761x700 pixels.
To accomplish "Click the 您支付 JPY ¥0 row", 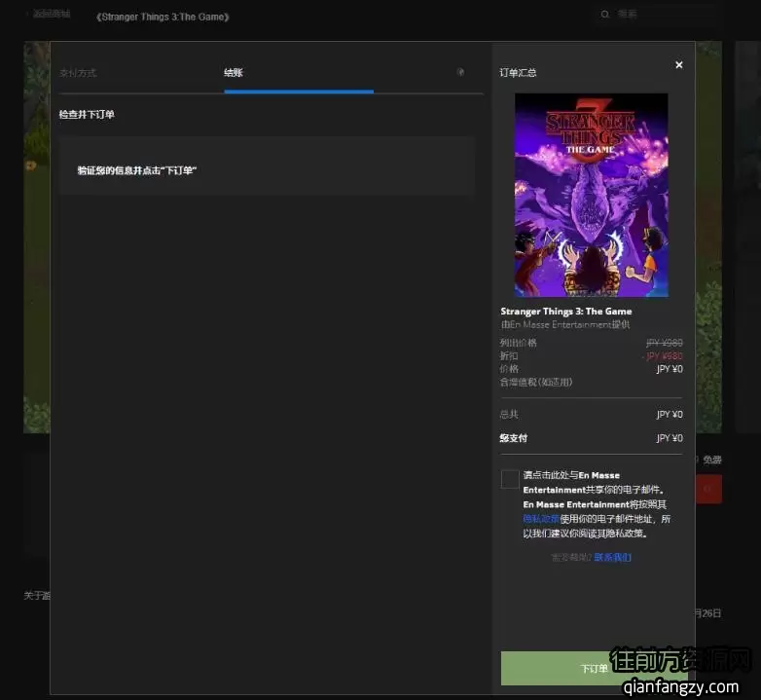I will [x=591, y=438].
